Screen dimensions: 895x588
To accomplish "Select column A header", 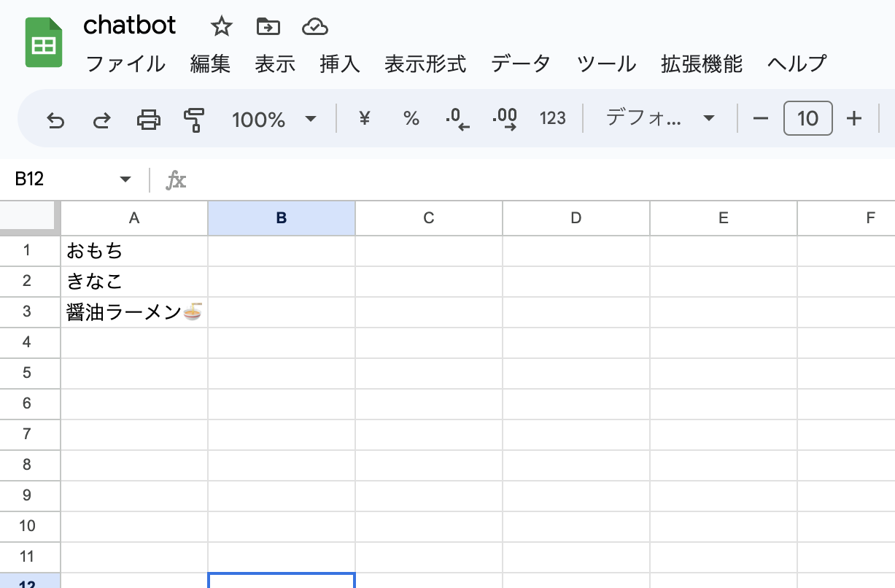I will tap(134, 218).
